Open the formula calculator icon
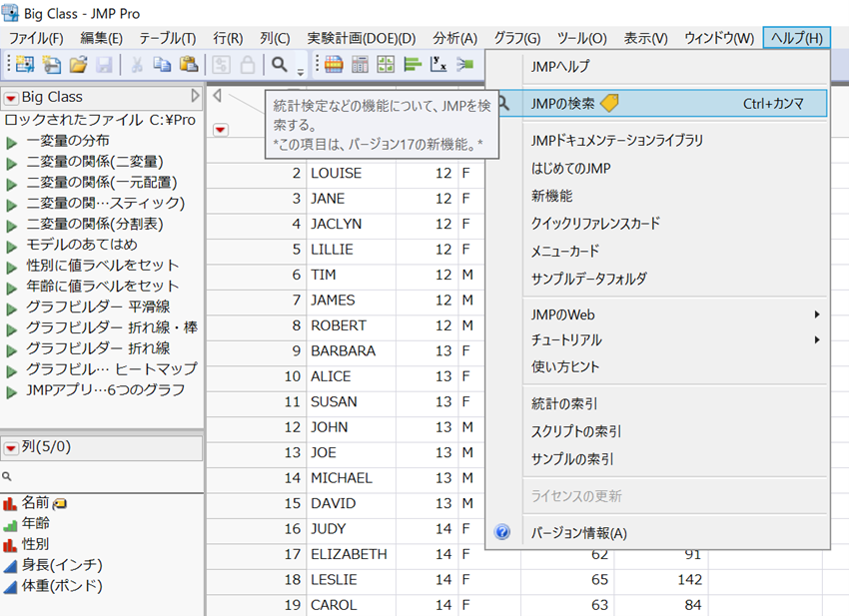849x616 pixels. click(x=360, y=64)
